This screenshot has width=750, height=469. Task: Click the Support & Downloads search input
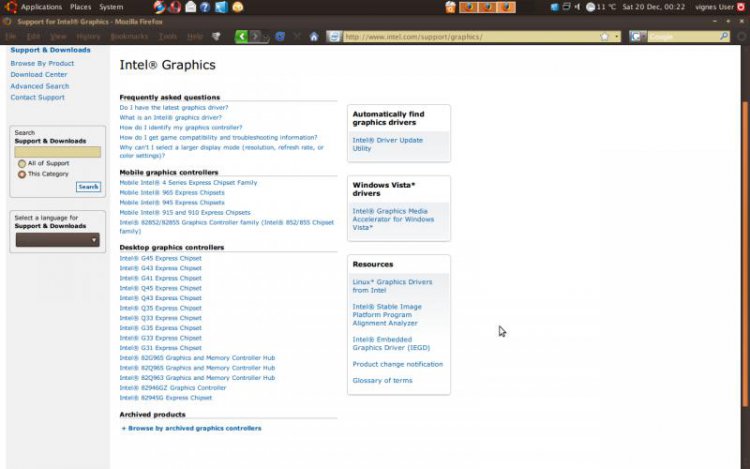pos(57,152)
